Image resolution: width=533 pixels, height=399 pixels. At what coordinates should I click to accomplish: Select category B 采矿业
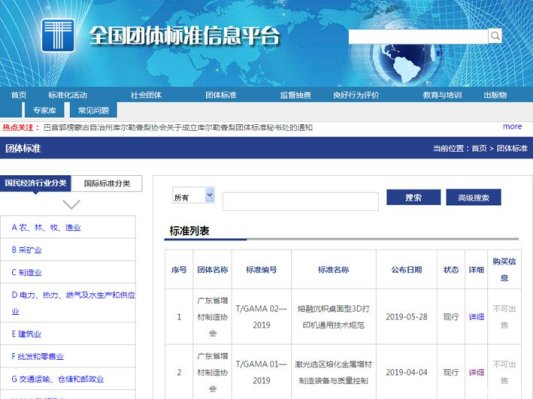27,250
